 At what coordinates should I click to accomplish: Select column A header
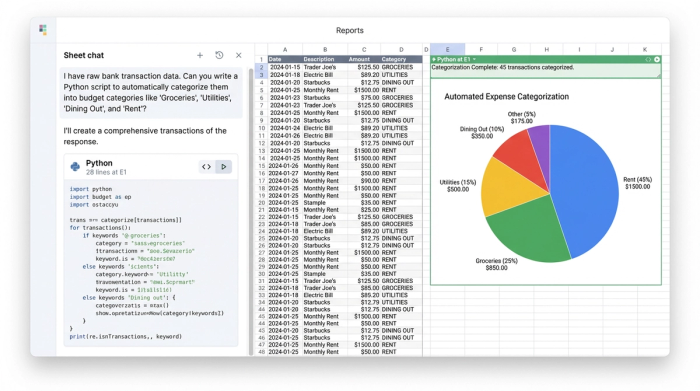[285, 50]
